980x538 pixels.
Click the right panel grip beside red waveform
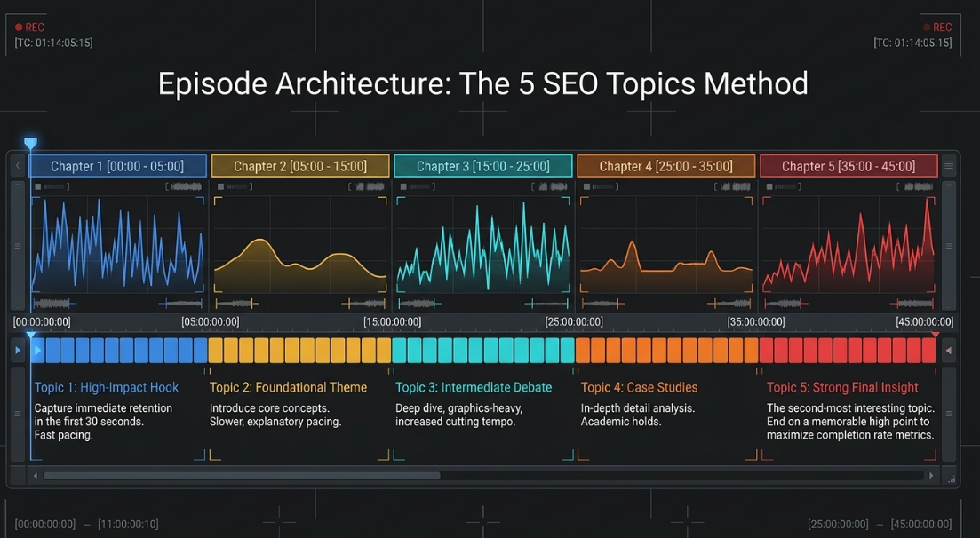click(949, 246)
